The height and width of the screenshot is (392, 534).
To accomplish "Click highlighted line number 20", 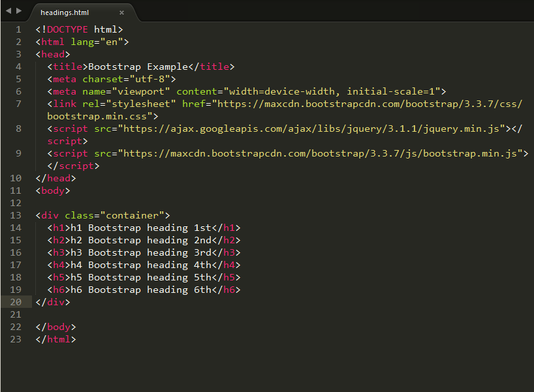I will pos(16,302).
